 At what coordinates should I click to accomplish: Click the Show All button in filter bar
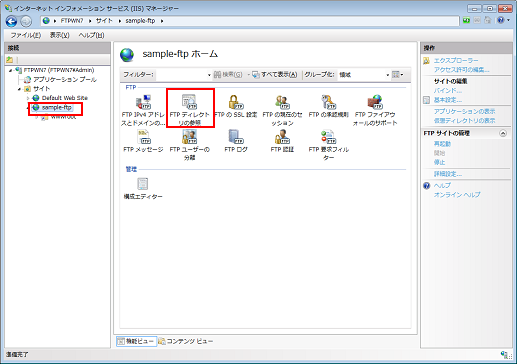pos(274,74)
